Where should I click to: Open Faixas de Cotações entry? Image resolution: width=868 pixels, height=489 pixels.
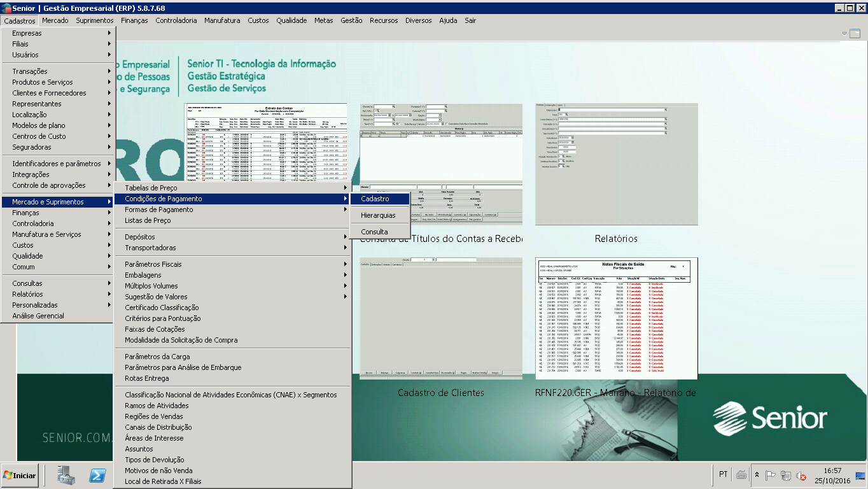pos(233,329)
